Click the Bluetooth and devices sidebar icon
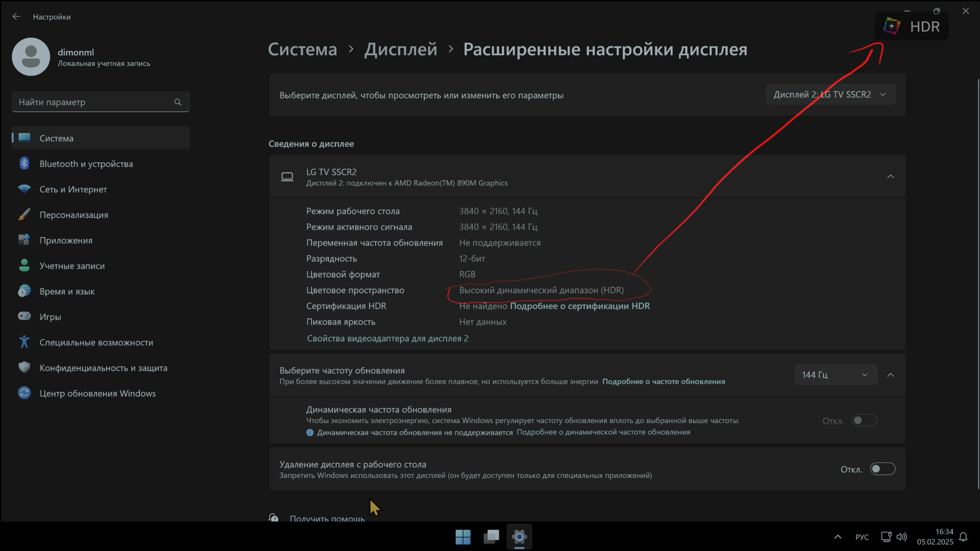Image resolution: width=980 pixels, height=551 pixels. [24, 164]
